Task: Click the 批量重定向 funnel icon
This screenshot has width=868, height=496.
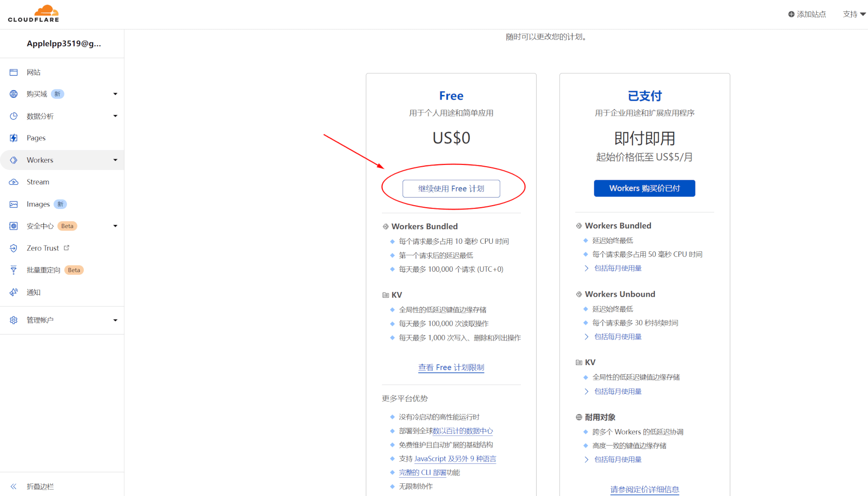Action: (14, 270)
